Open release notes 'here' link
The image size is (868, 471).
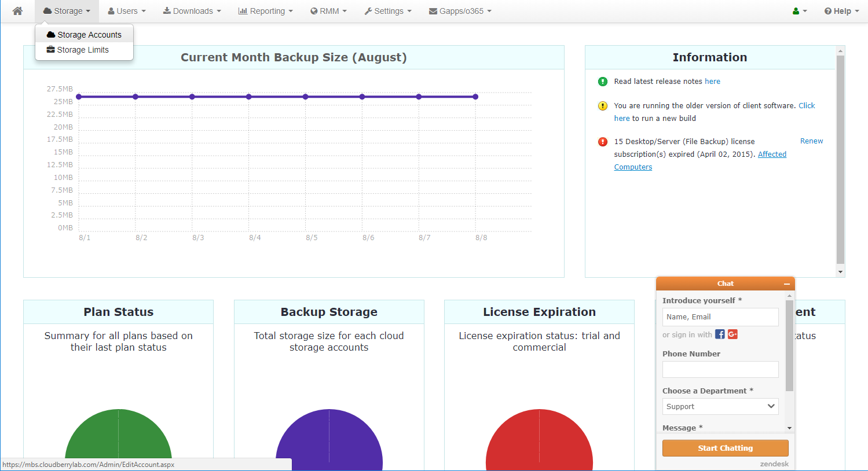click(x=712, y=82)
